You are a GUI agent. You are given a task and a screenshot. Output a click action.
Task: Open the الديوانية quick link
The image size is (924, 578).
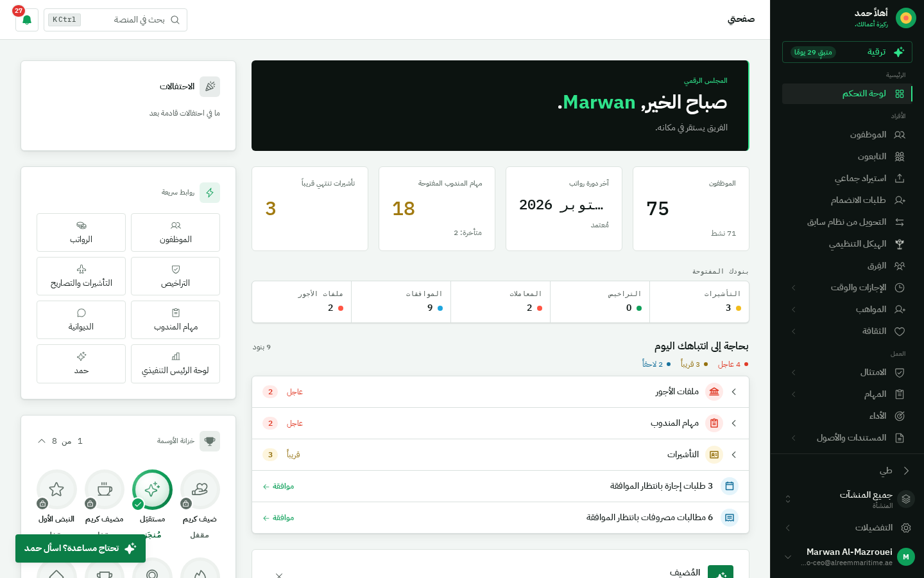(x=81, y=320)
